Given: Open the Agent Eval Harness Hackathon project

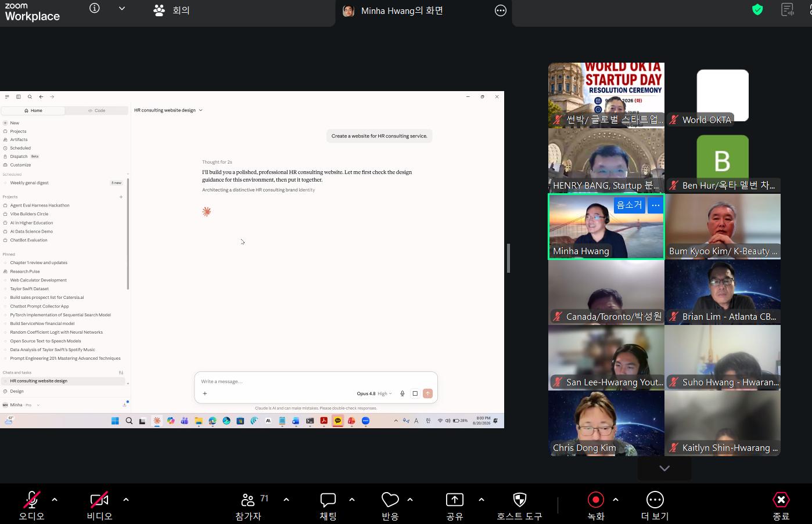Looking at the screenshot, I should (x=39, y=205).
